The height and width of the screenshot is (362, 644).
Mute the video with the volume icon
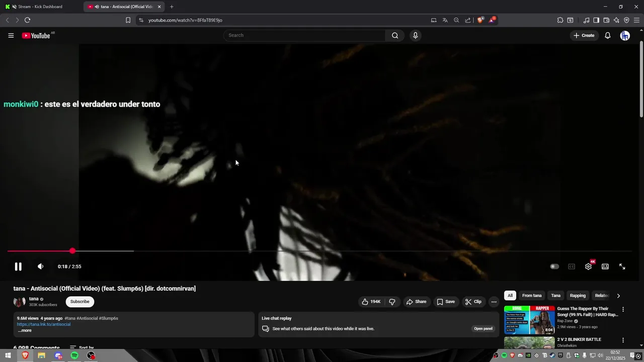[x=41, y=266]
